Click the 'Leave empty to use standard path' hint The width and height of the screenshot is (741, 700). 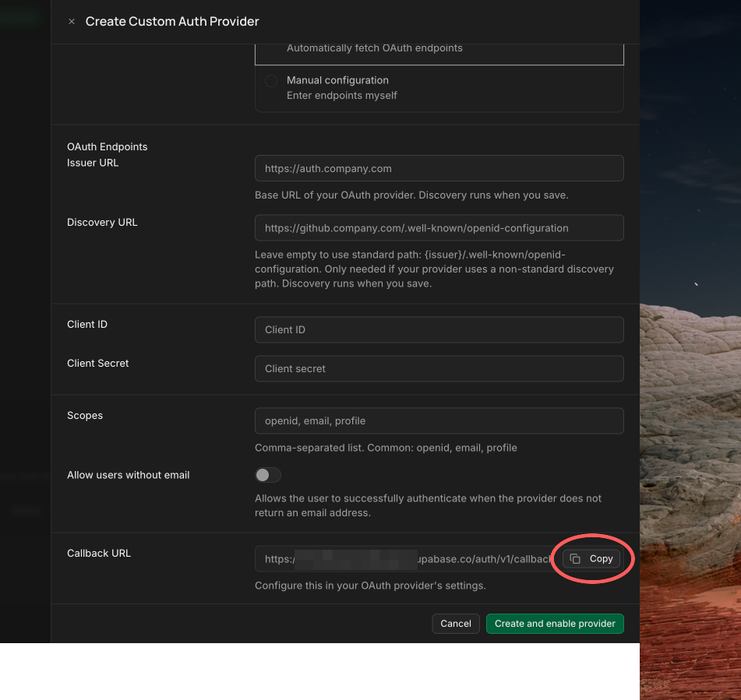(x=434, y=269)
